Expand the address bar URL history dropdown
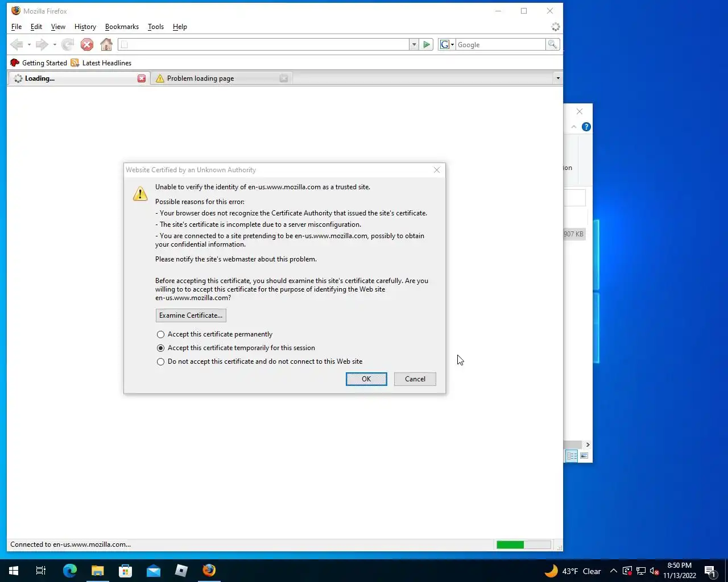728x582 pixels. tap(413, 44)
